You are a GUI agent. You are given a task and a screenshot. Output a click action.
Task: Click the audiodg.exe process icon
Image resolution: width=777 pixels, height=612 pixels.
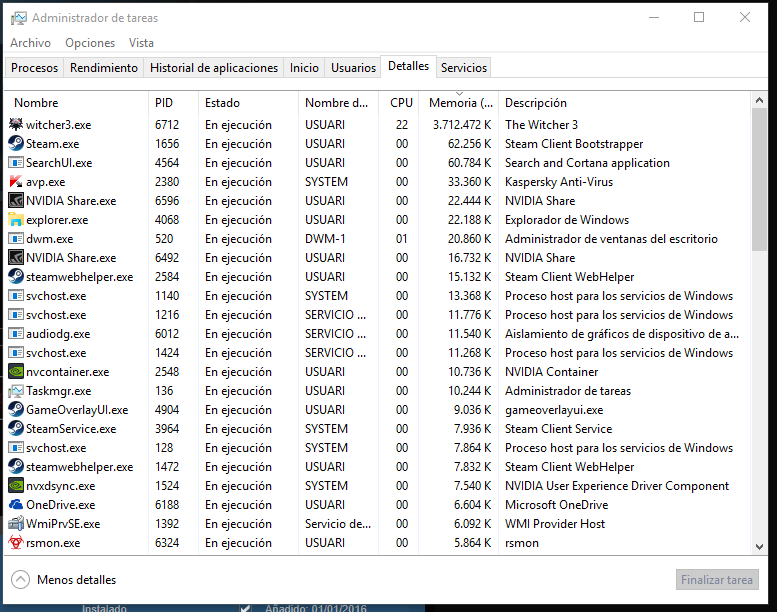tap(16, 334)
